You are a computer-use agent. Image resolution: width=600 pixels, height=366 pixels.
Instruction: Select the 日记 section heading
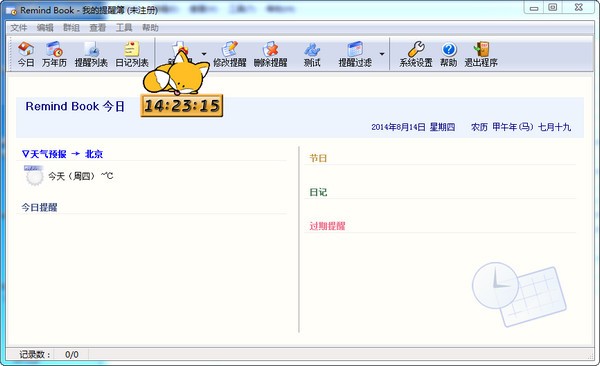click(x=318, y=192)
